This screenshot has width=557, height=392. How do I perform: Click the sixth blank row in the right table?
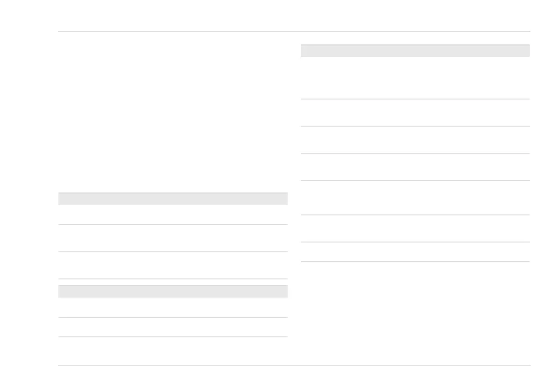pos(415,228)
